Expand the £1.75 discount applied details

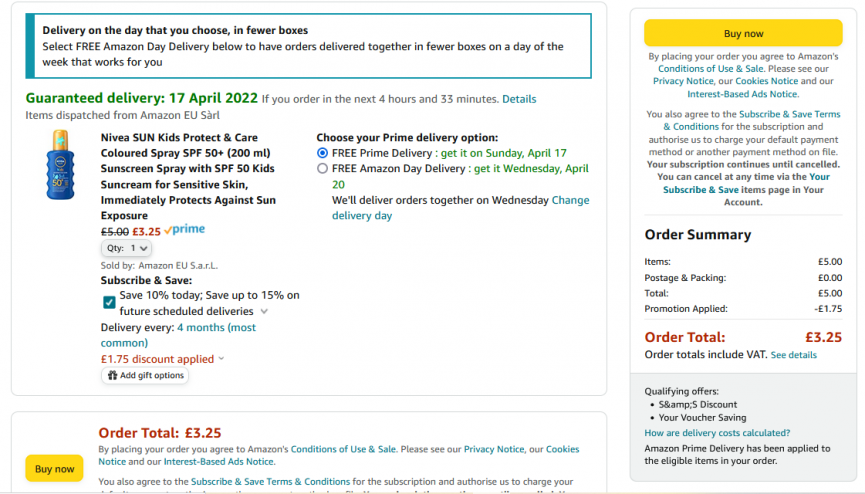[x=221, y=359]
